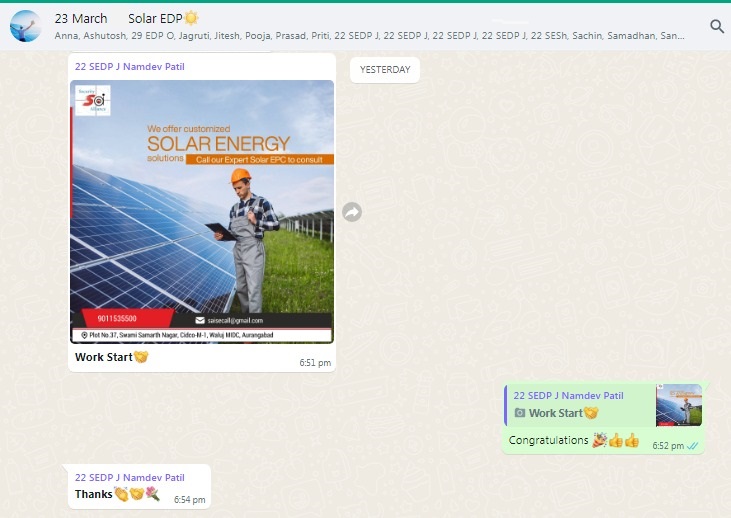Click sender name above the solar image

129,66
